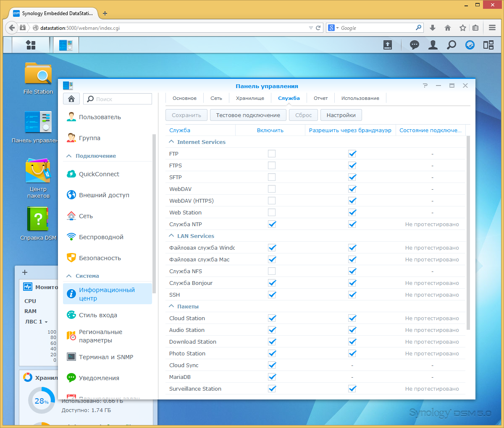The image size is (504, 428).
Task: Click the DSM search magnifier icon
Action: (x=451, y=45)
